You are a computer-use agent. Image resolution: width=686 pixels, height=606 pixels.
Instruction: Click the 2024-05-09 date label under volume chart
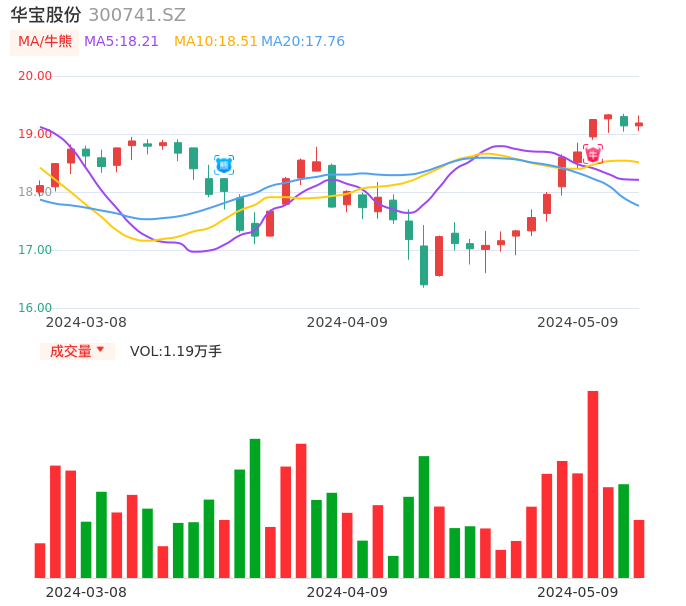578,591
